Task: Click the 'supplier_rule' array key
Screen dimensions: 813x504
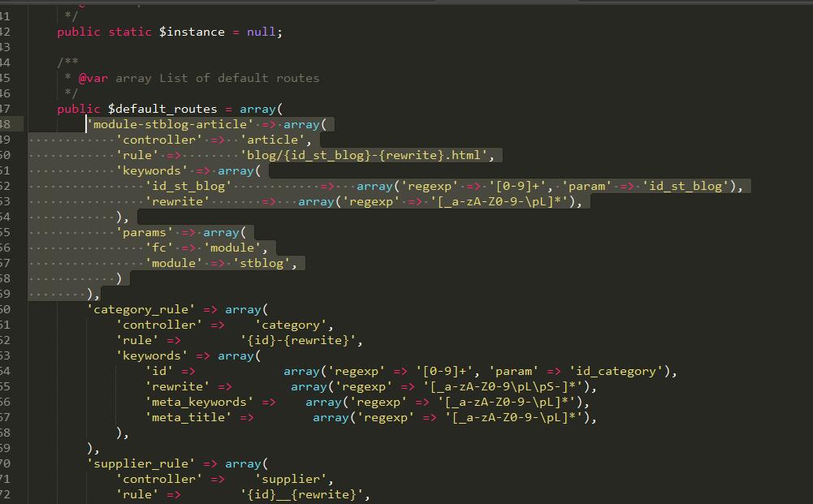Action: coord(141,464)
